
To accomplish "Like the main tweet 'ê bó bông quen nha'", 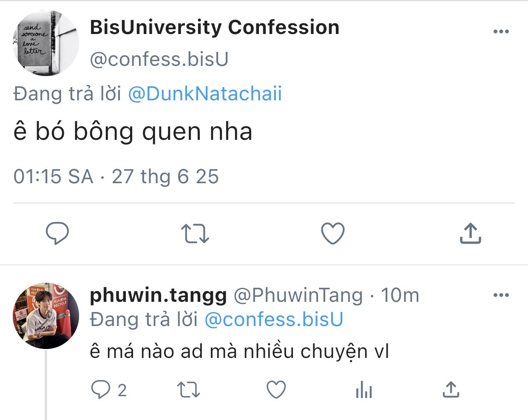I will tap(332, 233).
